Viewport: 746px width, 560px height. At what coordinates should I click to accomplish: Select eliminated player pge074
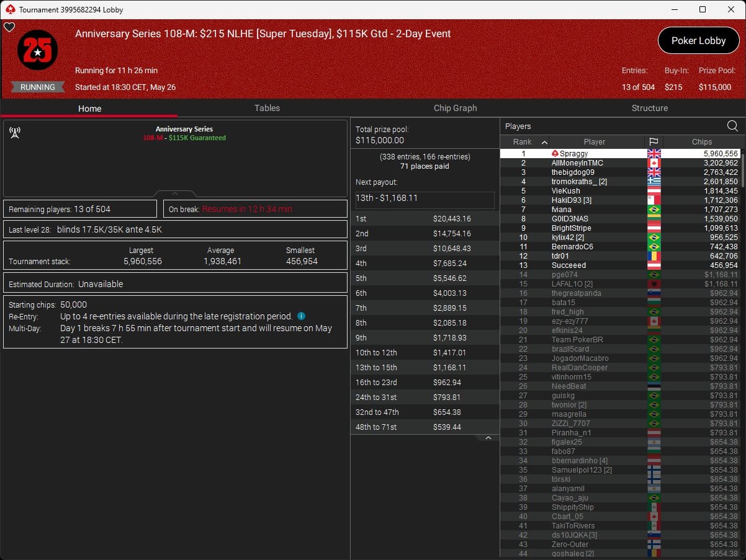[620, 274]
